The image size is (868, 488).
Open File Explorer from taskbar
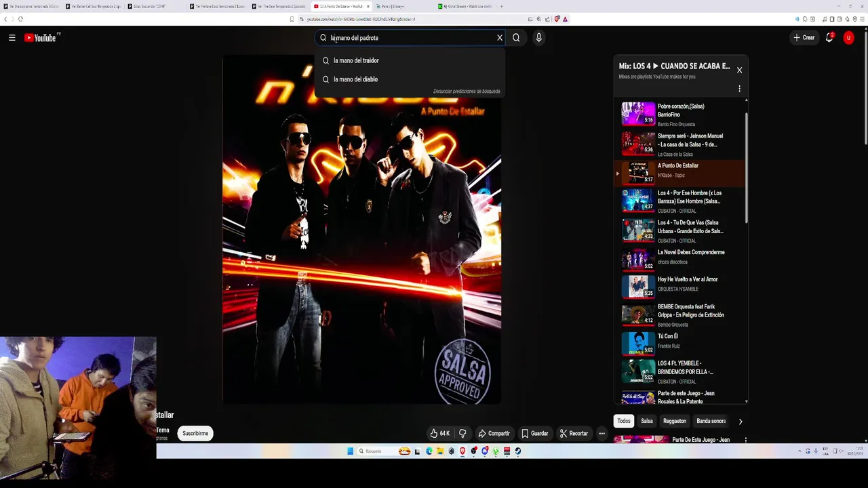pos(440,451)
